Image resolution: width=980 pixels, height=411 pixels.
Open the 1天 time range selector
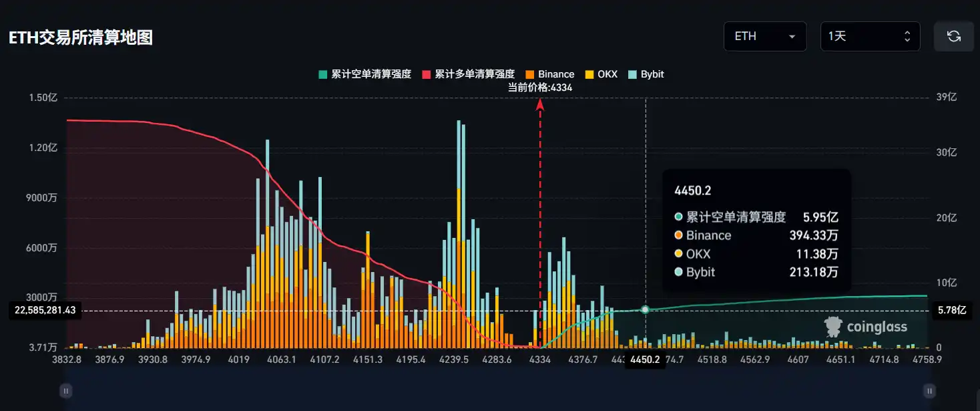click(870, 36)
